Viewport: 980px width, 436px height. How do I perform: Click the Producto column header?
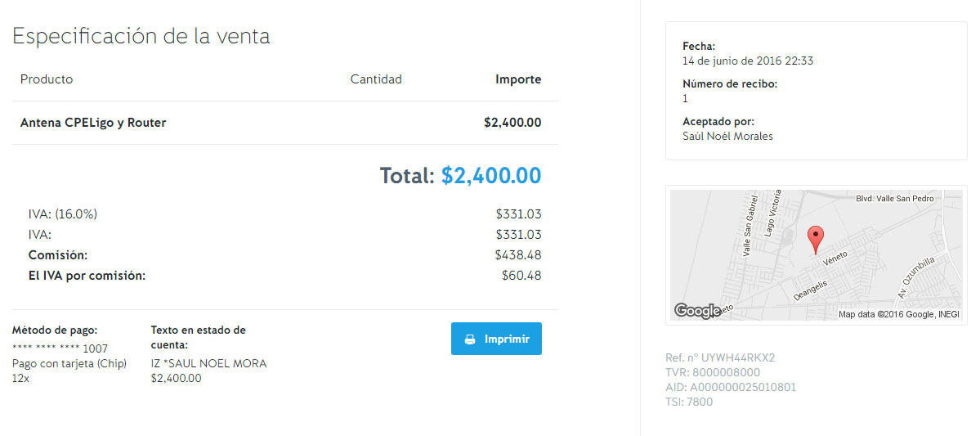47,79
